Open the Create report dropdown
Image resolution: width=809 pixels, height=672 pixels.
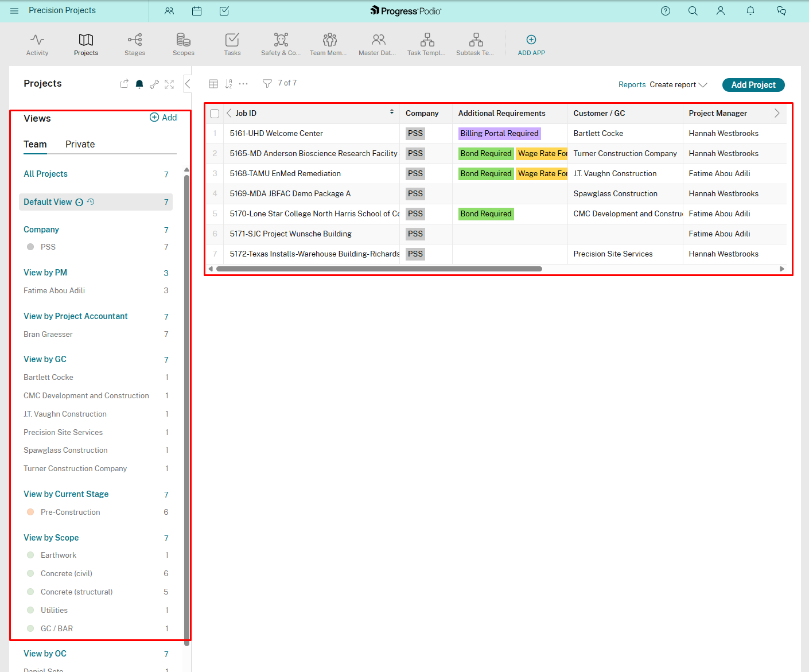click(x=678, y=84)
